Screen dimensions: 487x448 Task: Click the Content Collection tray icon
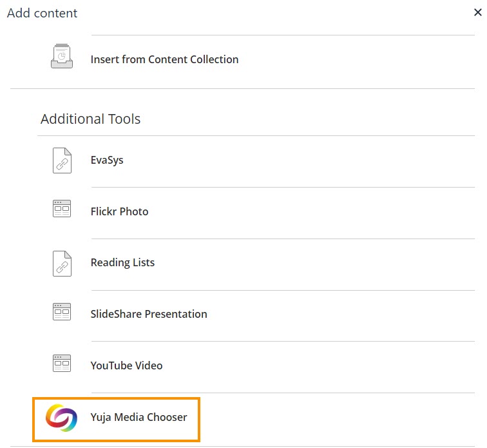click(x=62, y=56)
